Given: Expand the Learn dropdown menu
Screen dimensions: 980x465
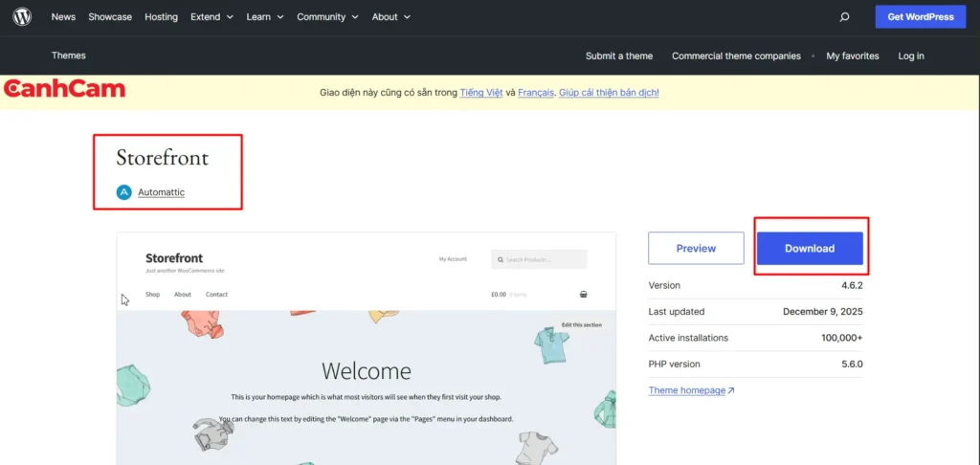Looking at the screenshot, I should (x=264, y=17).
